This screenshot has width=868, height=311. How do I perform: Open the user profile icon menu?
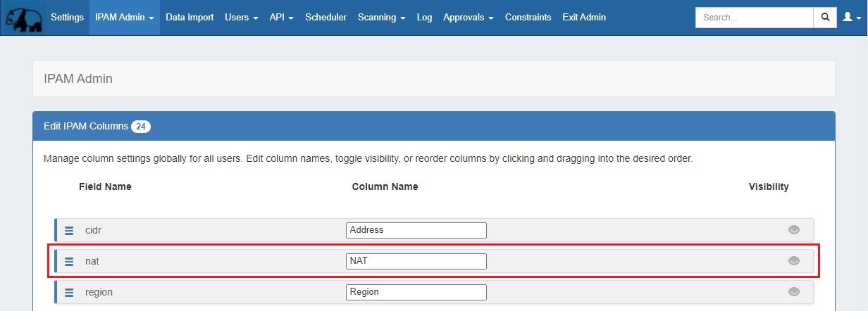coord(850,18)
